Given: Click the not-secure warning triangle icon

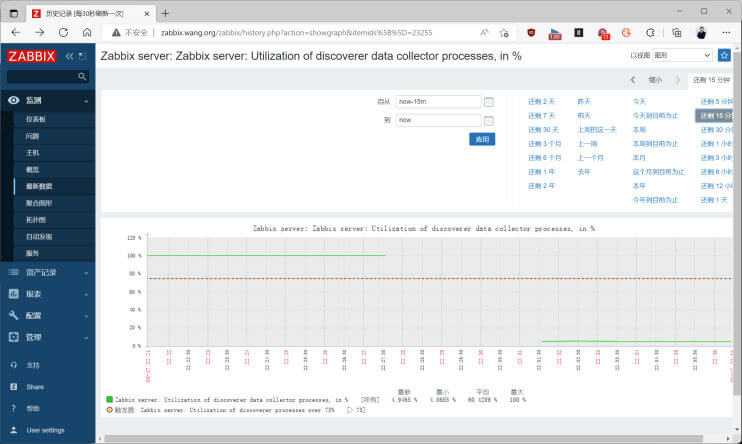Looking at the screenshot, I should [x=116, y=33].
